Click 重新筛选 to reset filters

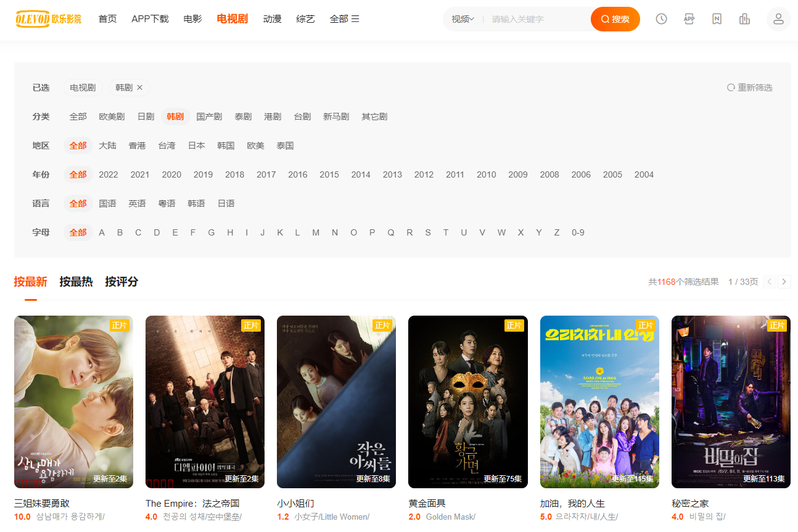(750, 88)
